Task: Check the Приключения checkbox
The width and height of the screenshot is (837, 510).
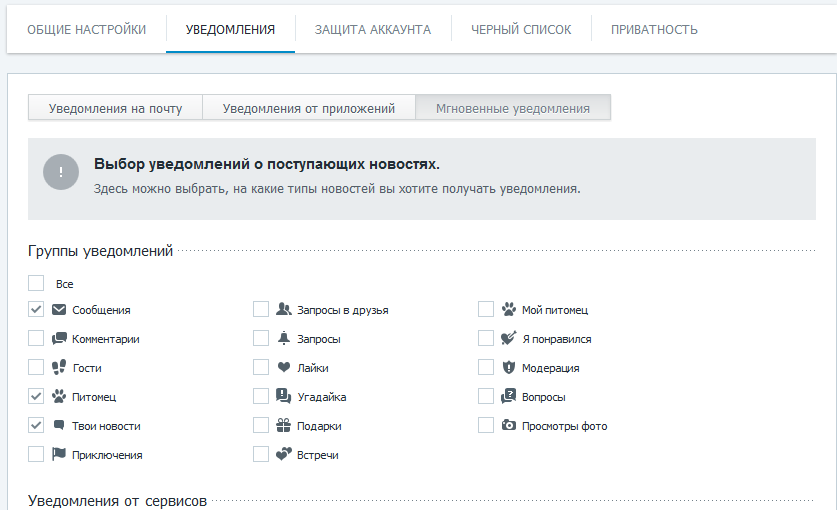Action: [x=36, y=454]
